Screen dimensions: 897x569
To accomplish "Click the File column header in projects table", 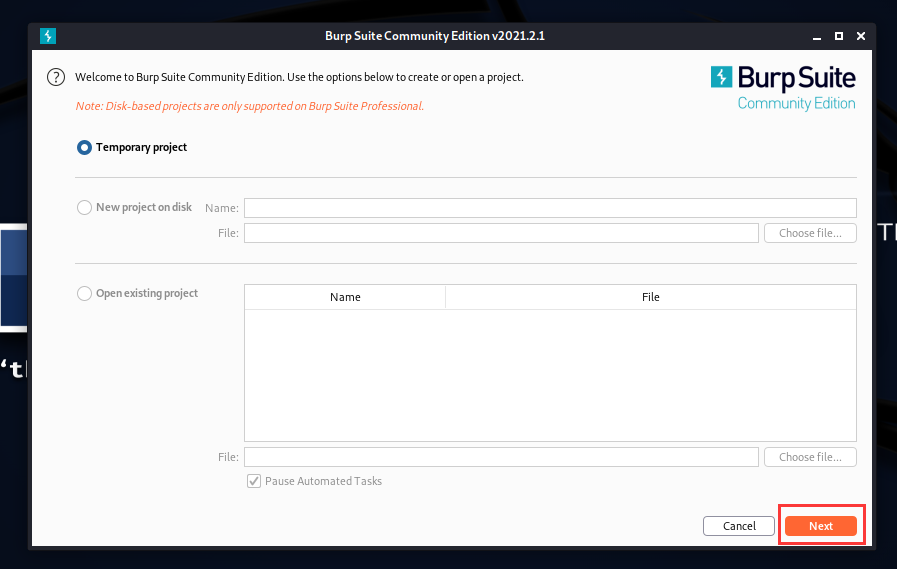I will click(x=650, y=297).
